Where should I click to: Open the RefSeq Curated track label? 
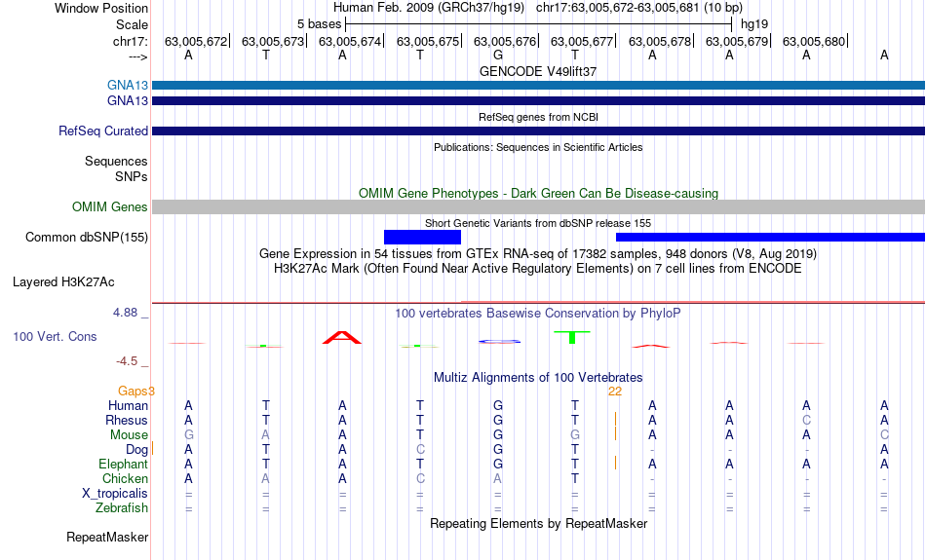coord(102,131)
